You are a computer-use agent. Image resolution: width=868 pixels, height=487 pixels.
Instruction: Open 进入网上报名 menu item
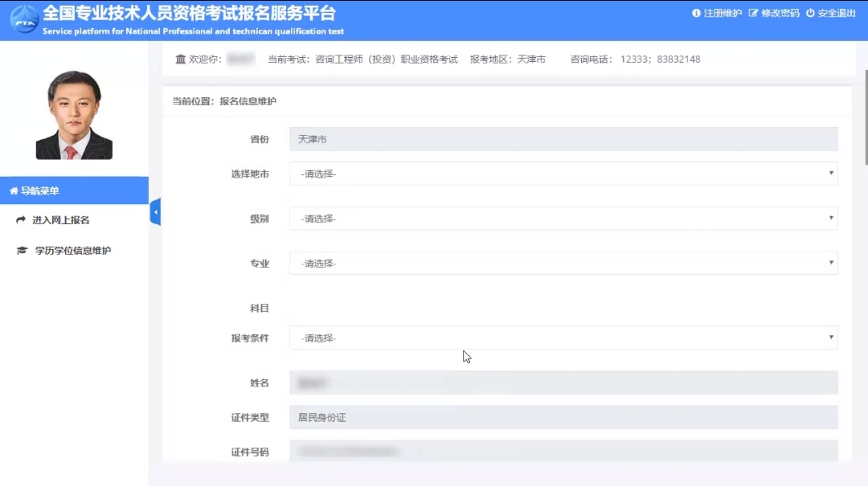click(60, 220)
